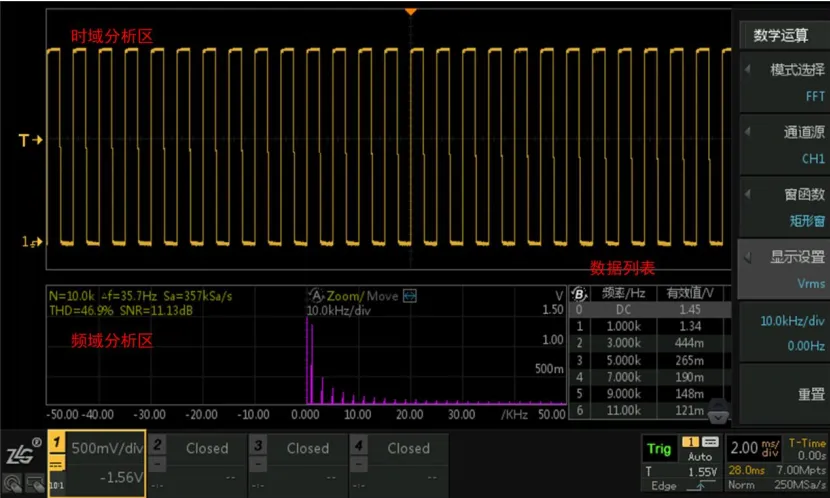This screenshot has height=498, width=830.
Task: Toggle the channel 4 number badge on
Action: click(x=358, y=445)
